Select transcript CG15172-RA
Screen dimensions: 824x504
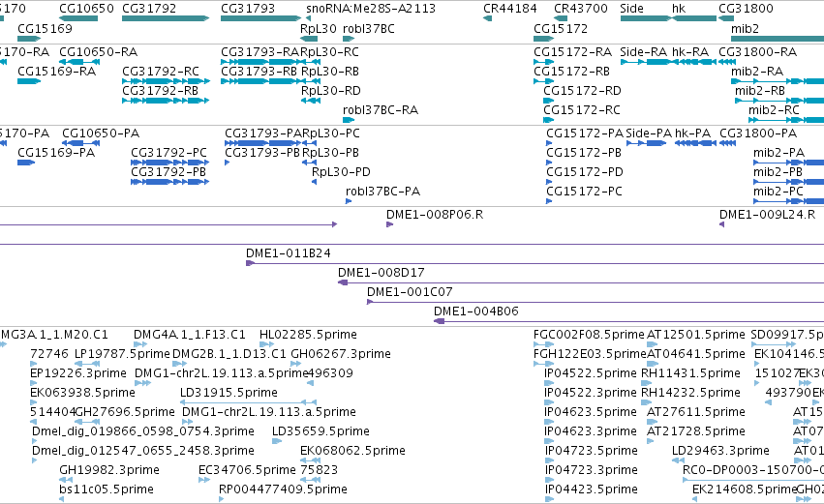coord(573,52)
